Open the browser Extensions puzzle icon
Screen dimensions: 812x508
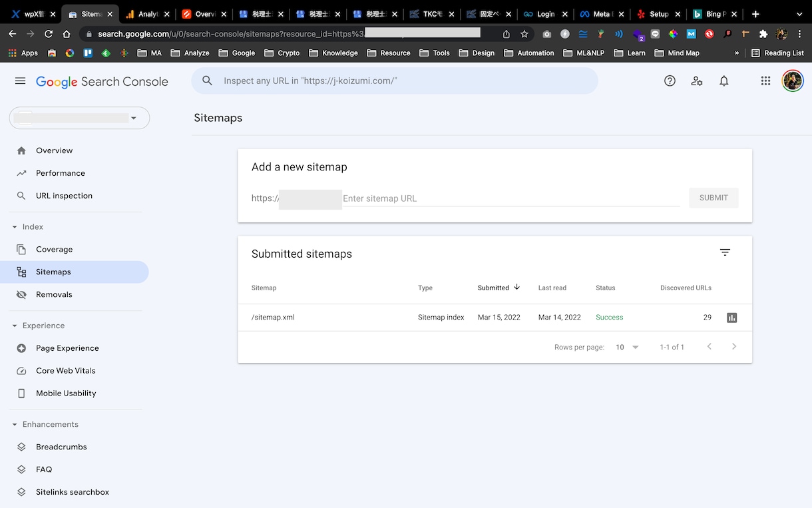pos(763,33)
